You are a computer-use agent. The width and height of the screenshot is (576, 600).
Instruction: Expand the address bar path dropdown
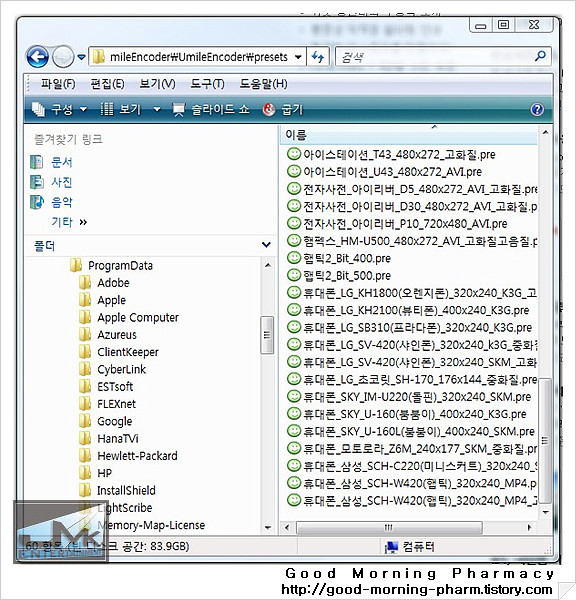298,57
